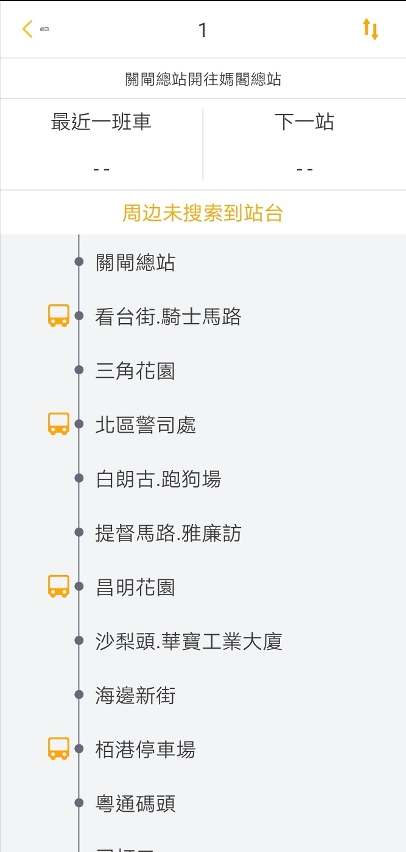This screenshot has height=852, width=406.
Task: Tap the route direction 關閘總站開往媽閣總站 label
Action: tap(203, 79)
